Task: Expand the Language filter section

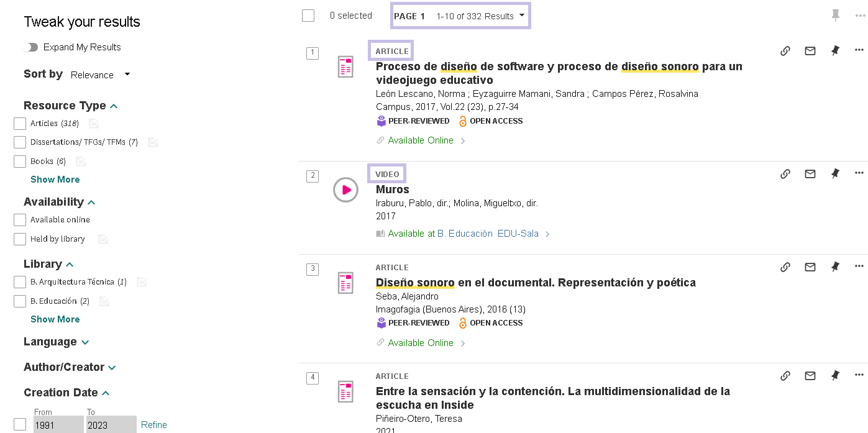Action: coord(56,342)
